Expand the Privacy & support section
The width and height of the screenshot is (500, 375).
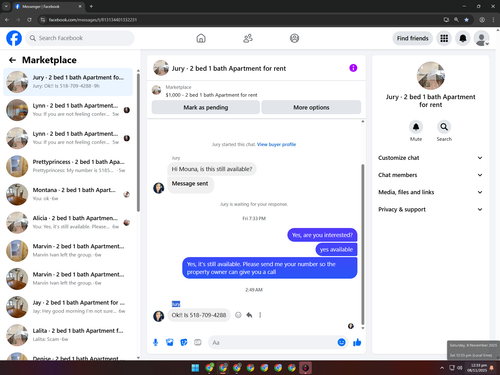pyautogui.click(x=430, y=209)
